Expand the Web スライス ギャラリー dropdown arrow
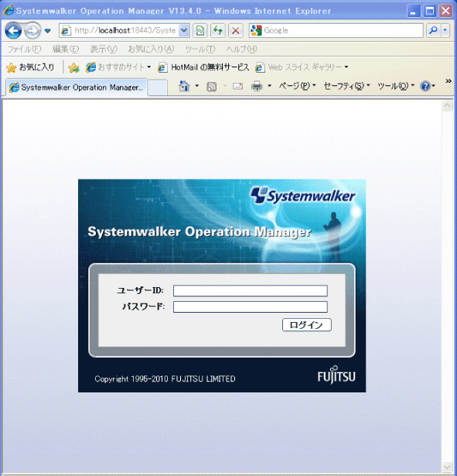457x476 pixels. pos(346,67)
